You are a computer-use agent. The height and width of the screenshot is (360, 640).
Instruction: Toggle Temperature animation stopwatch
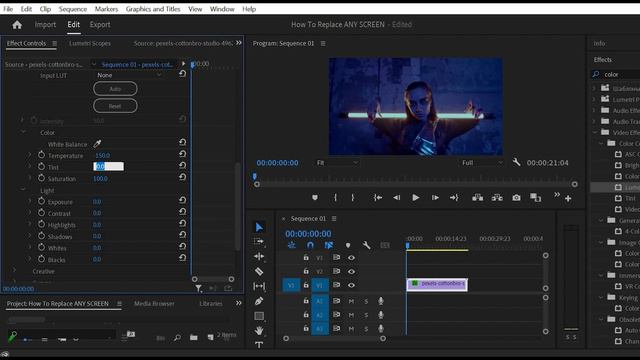coord(41,155)
